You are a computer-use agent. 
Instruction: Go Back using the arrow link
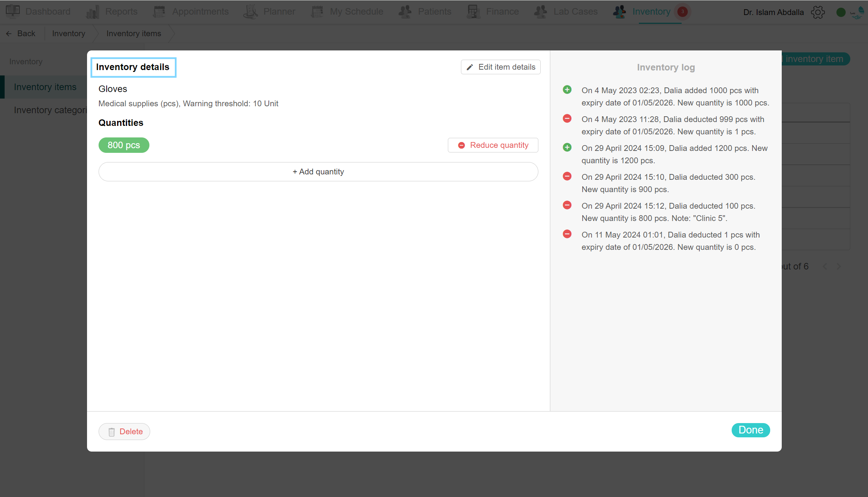pos(21,33)
